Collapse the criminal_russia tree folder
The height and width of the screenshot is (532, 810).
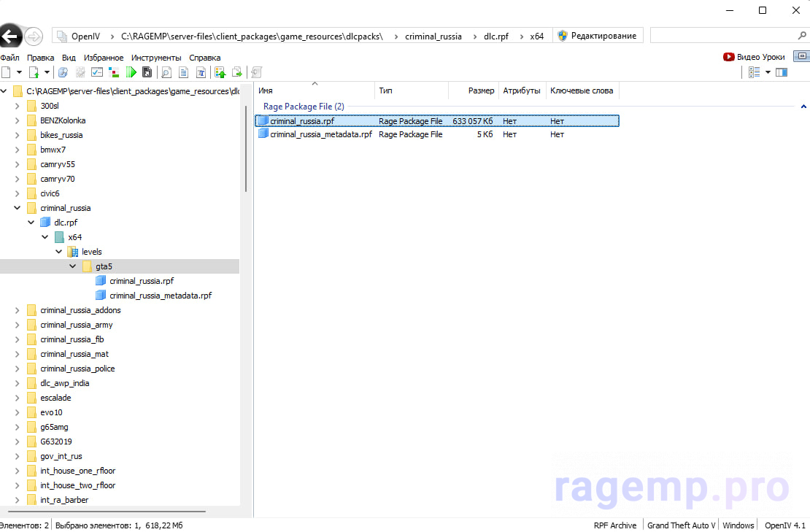pos(17,208)
